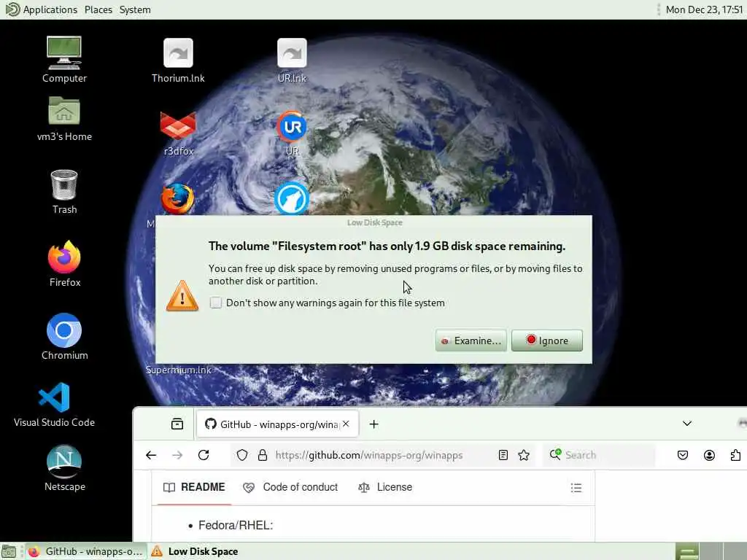Select the Chromium desktop icon
The width and height of the screenshot is (747, 560).
[64, 336]
